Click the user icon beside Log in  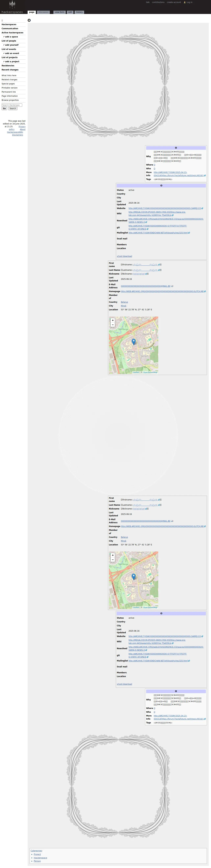(185, 2)
